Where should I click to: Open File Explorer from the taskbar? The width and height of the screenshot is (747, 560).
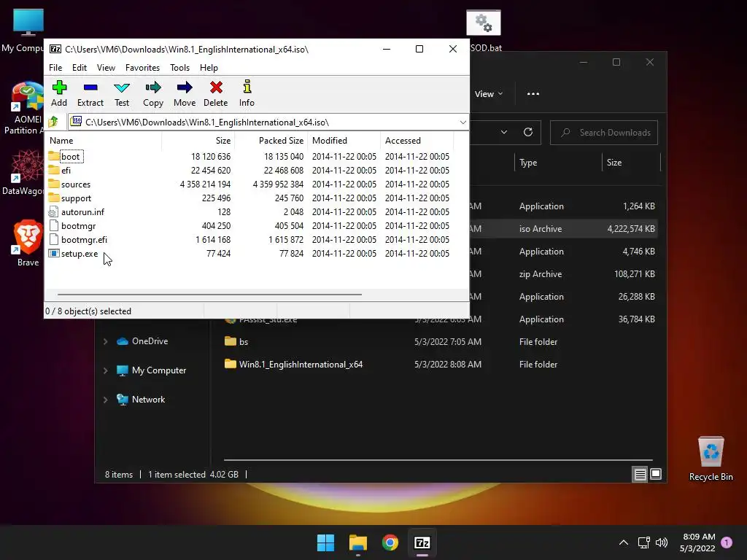click(357, 542)
